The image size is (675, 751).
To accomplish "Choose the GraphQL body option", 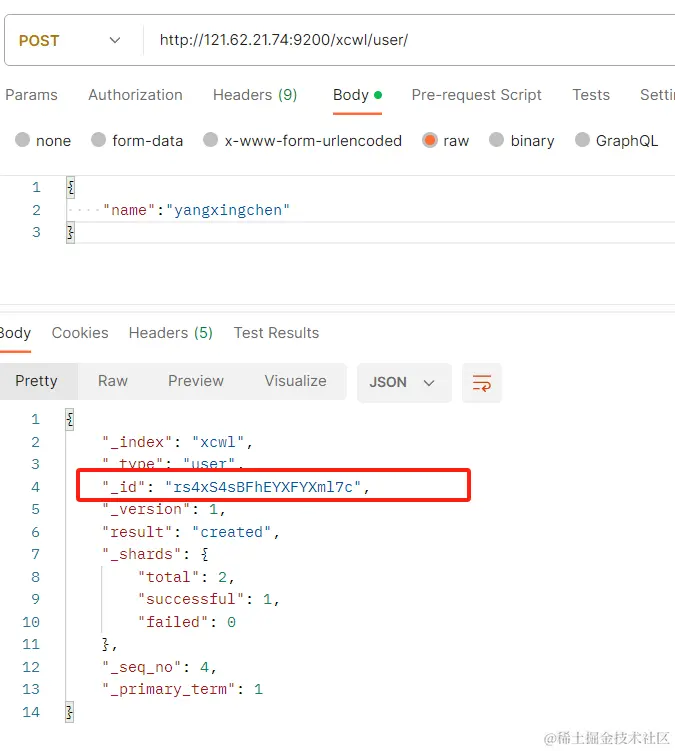I will coord(582,140).
